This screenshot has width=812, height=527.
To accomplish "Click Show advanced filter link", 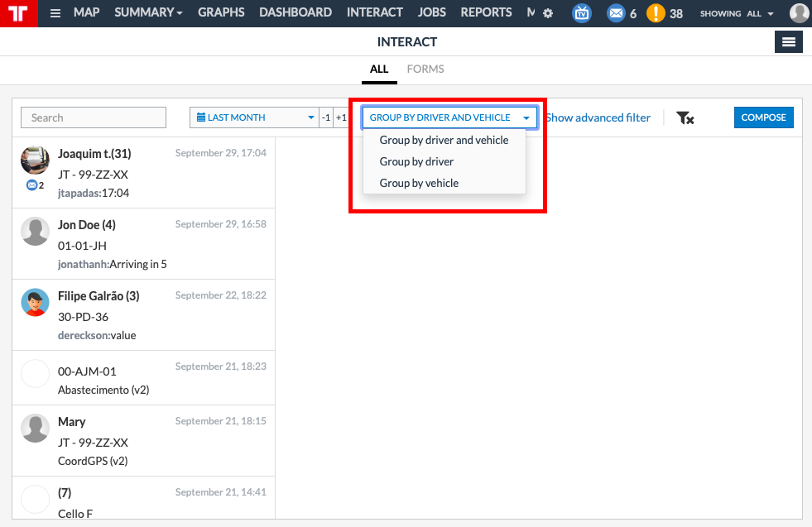I will click(x=598, y=118).
